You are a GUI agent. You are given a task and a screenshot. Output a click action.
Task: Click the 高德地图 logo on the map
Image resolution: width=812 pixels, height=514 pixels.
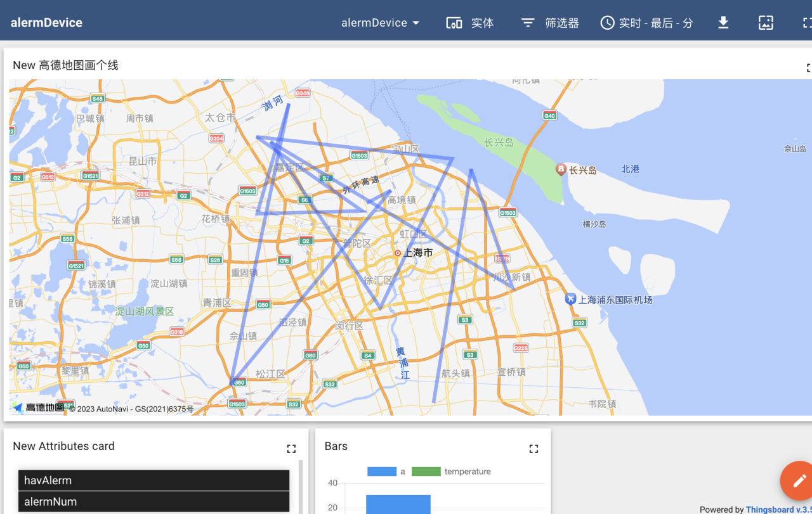pyautogui.click(x=38, y=408)
